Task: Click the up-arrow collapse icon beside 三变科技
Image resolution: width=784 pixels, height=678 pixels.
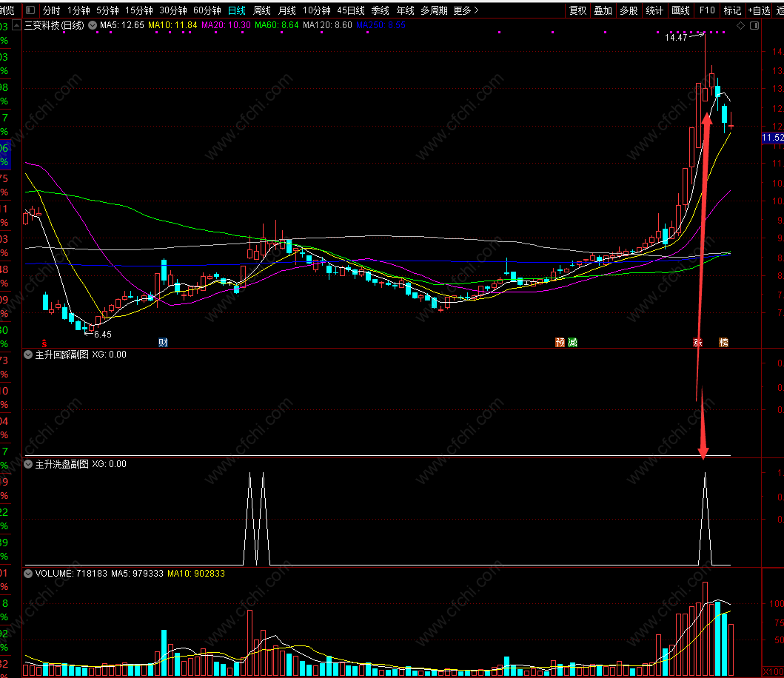Action: (16, 25)
